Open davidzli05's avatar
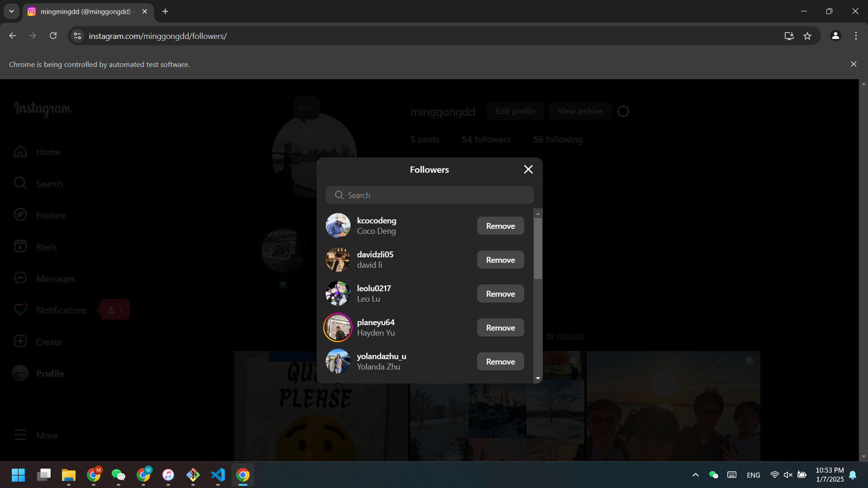 338,260
